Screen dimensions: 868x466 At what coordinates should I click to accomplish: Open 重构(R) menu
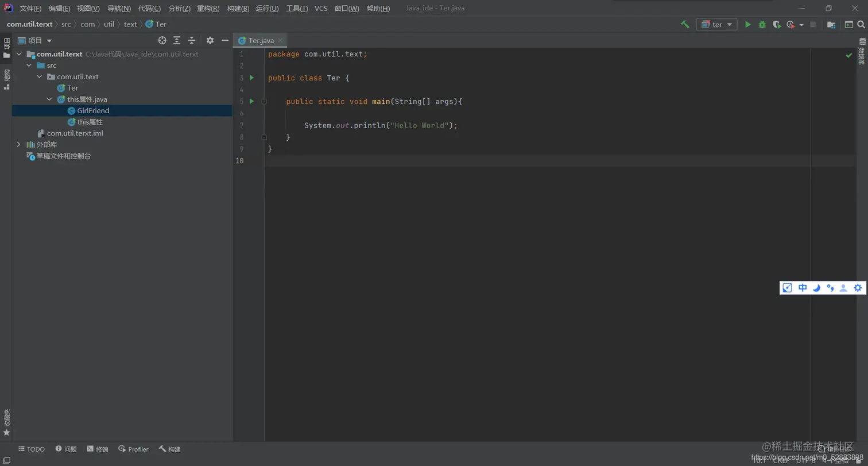tap(208, 9)
